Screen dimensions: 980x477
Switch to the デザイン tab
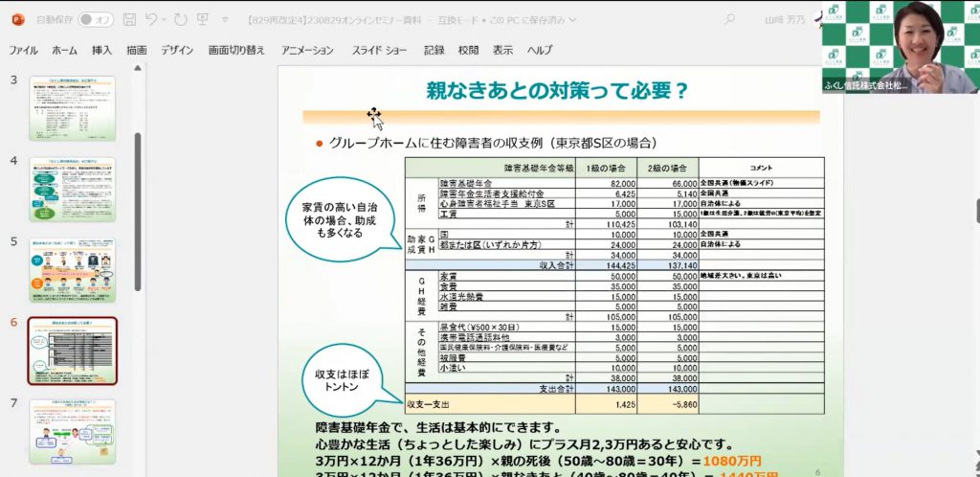(x=177, y=51)
